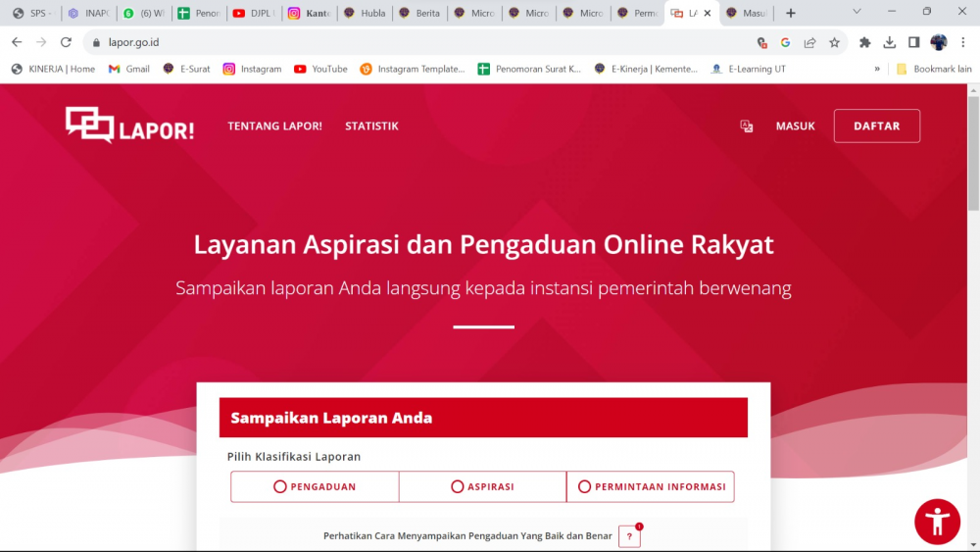Open Instagram bookmark
The width and height of the screenshot is (980, 552).
tap(252, 69)
